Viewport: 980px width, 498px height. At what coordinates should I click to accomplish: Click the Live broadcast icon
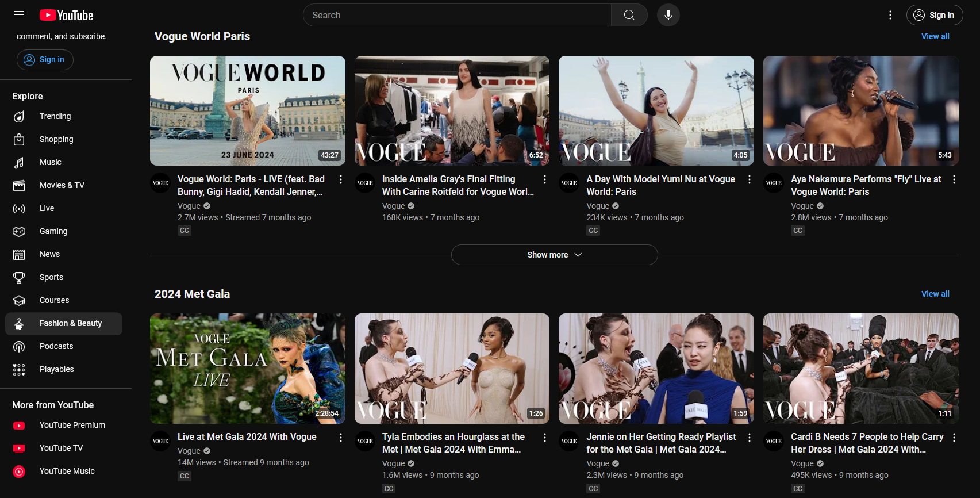tap(19, 209)
